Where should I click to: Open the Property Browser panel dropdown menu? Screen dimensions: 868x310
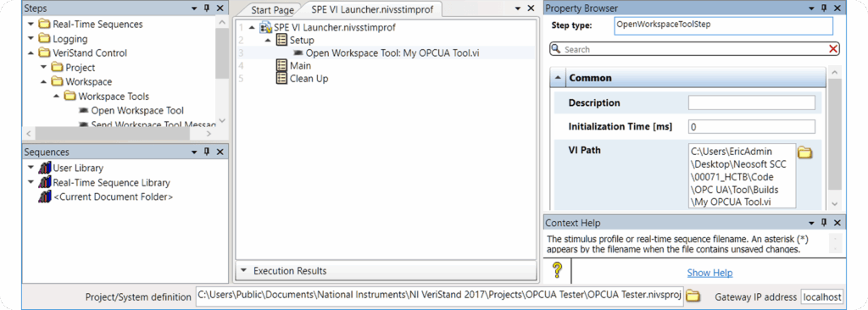tap(811, 8)
